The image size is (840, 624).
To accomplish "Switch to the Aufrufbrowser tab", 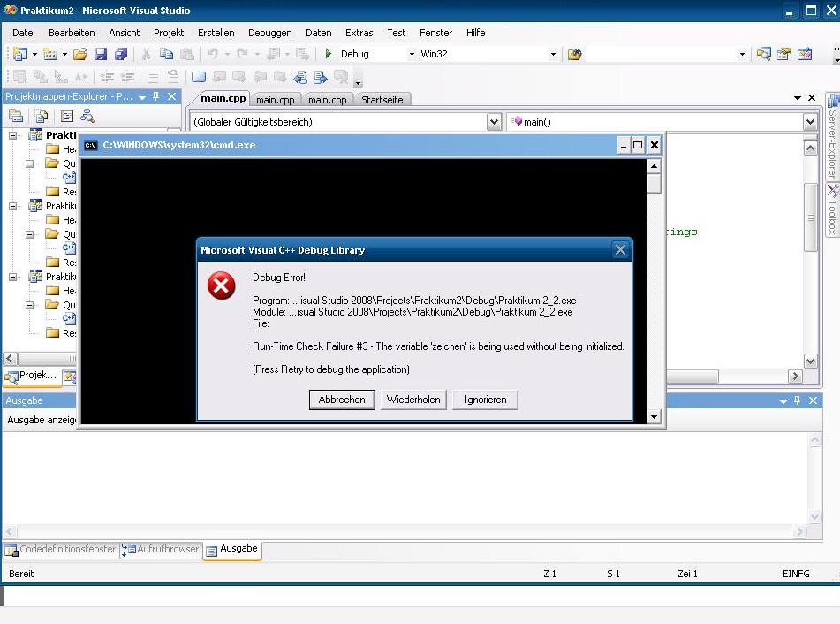I will [161, 549].
